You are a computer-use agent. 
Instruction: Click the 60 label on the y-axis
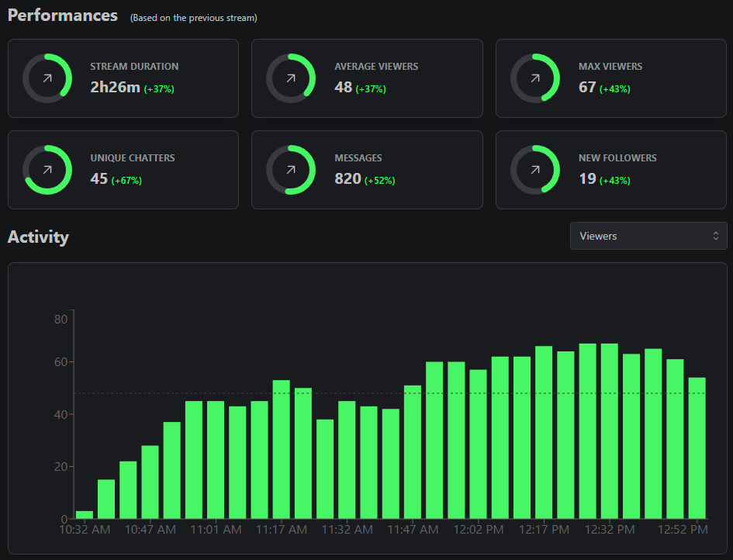[61, 362]
